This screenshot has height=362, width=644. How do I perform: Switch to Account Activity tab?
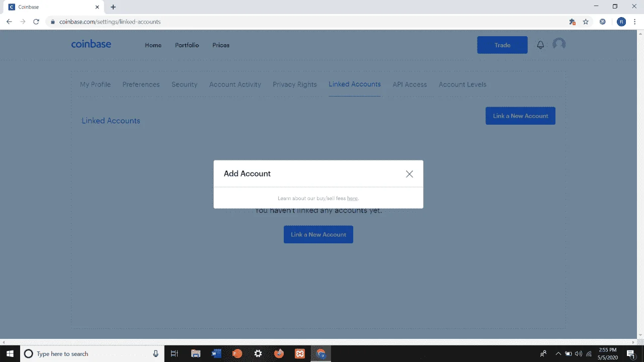point(235,84)
